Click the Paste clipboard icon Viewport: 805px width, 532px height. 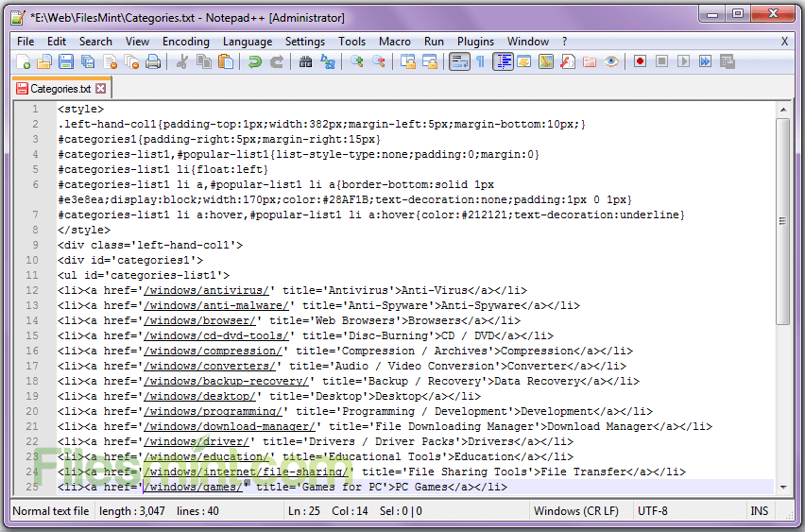click(226, 61)
